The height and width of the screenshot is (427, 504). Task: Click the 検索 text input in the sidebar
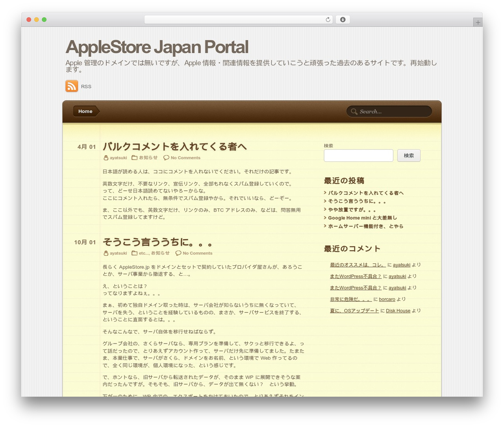(x=358, y=156)
